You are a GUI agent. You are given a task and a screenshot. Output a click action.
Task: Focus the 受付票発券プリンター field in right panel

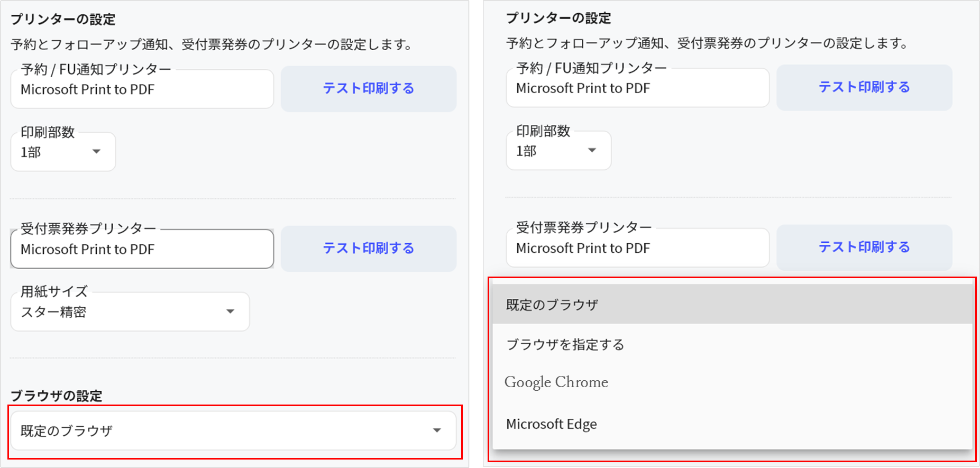point(637,248)
